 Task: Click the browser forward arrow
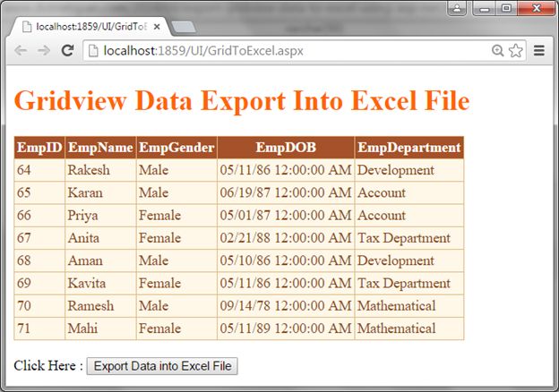44,50
